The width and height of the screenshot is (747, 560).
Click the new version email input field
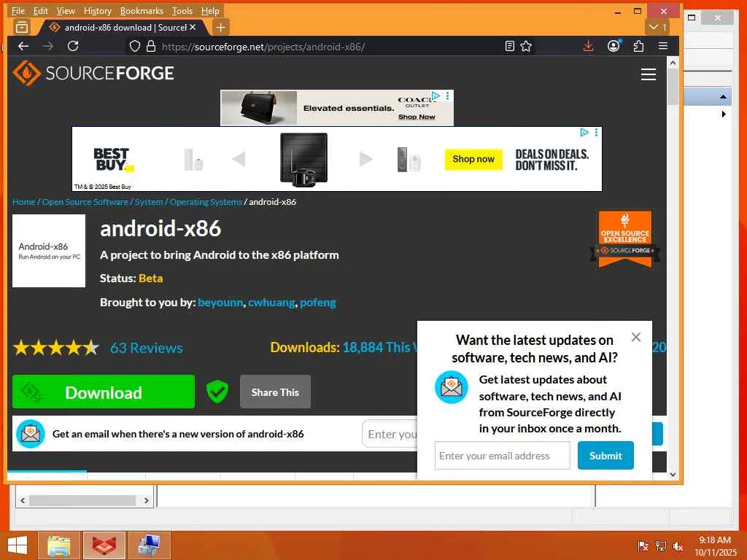tap(390, 434)
